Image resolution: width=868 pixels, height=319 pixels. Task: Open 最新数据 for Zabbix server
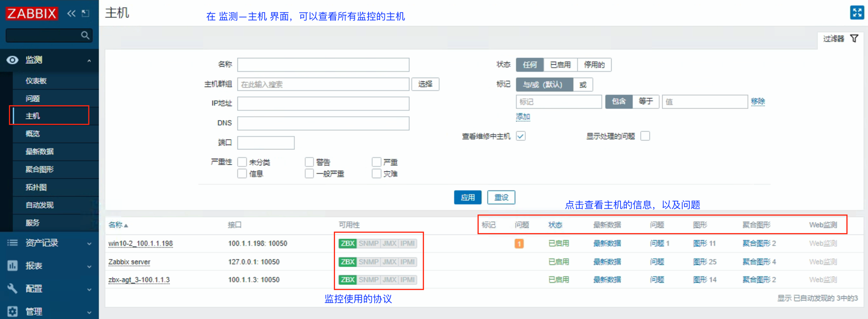click(x=607, y=262)
